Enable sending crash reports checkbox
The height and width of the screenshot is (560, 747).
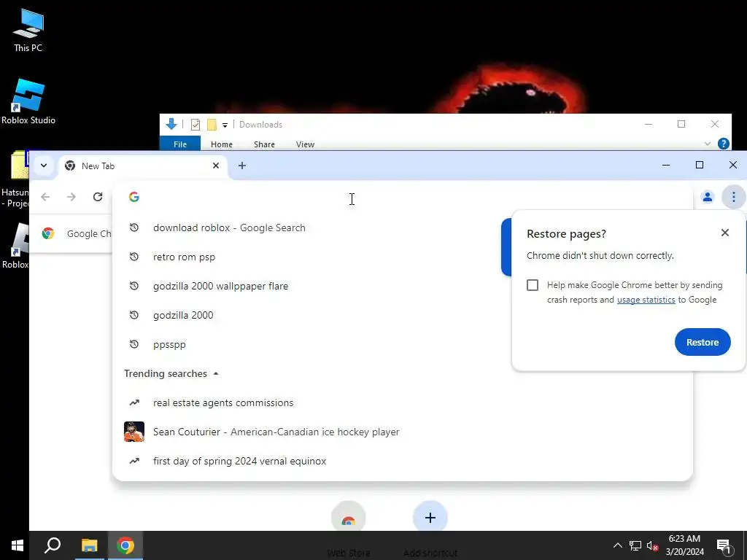pos(533,285)
